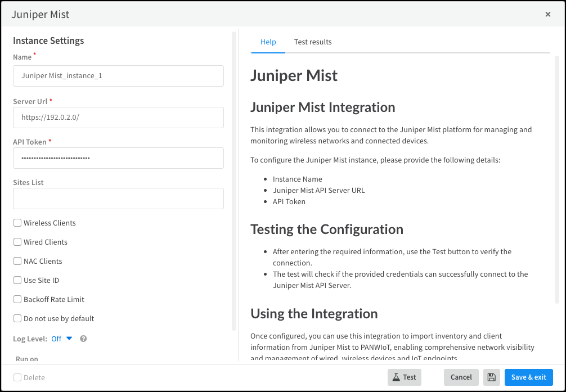Click the Name input field

pos(118,76)
